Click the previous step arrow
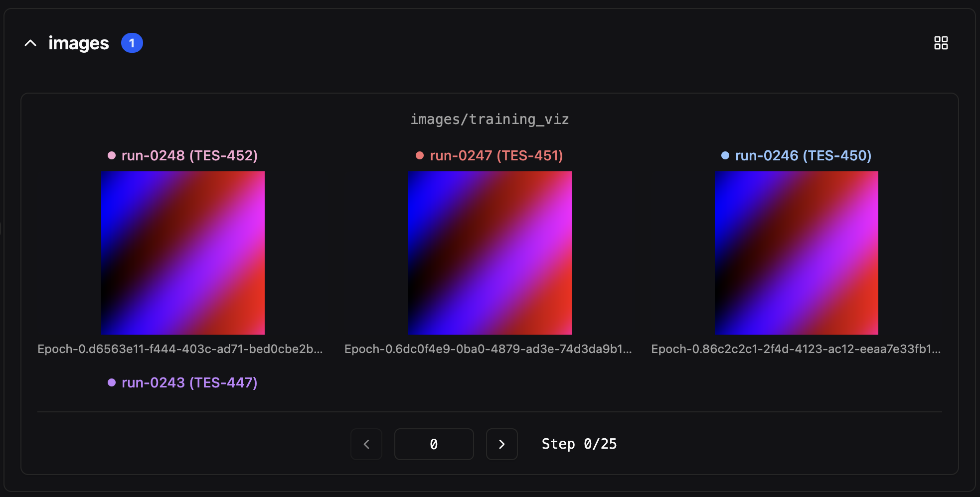The image size is (980, 497). pos(366,444)
